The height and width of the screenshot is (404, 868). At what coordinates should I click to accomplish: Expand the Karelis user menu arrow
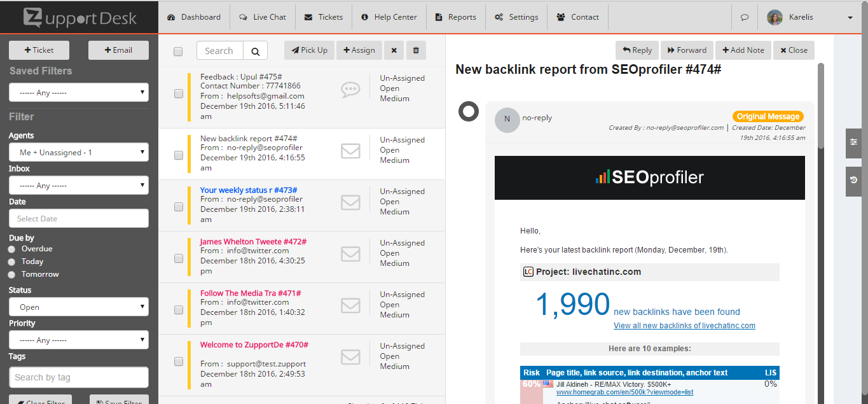pos(850,18)
